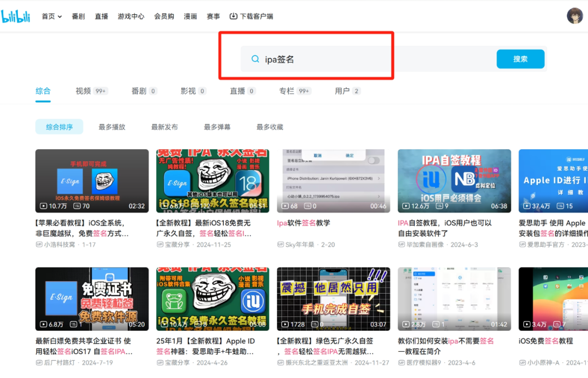This screenshot has height=378, width=588.
Task: Switch to the 用户 tab
Action: coord(347,91)
